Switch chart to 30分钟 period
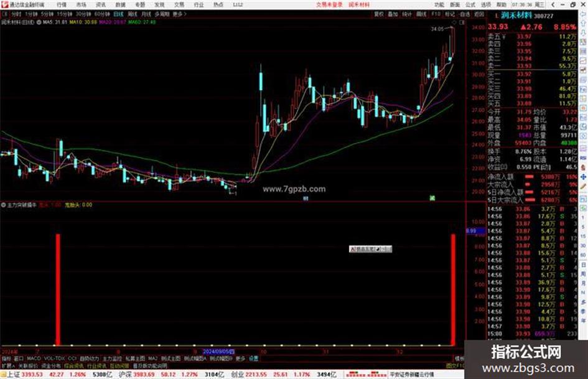 83,14
